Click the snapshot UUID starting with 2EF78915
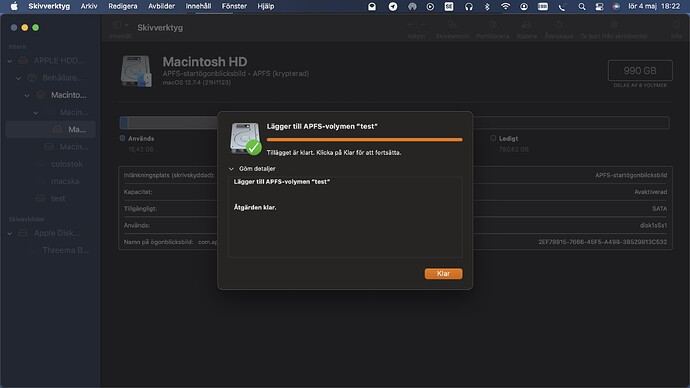This screenshot has width=690, height=388. pyautogui.click(x=602, y=242)
